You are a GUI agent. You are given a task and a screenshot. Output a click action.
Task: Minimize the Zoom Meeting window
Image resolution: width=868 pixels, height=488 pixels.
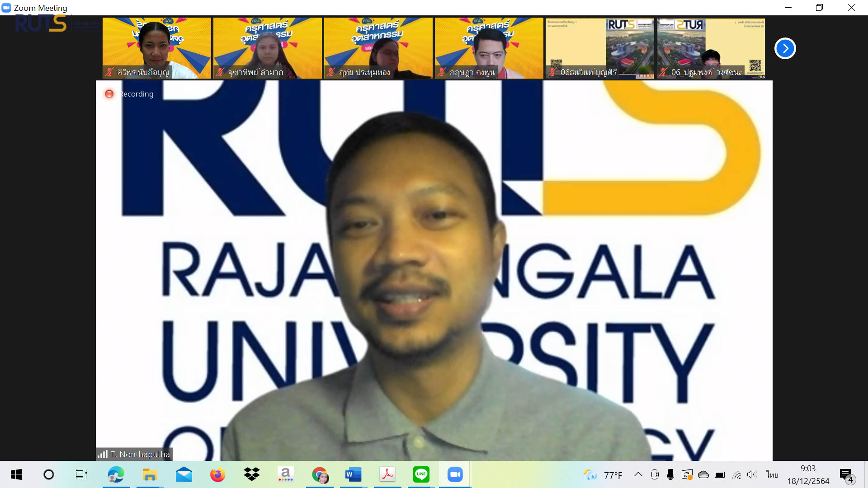tap(788, 8)
